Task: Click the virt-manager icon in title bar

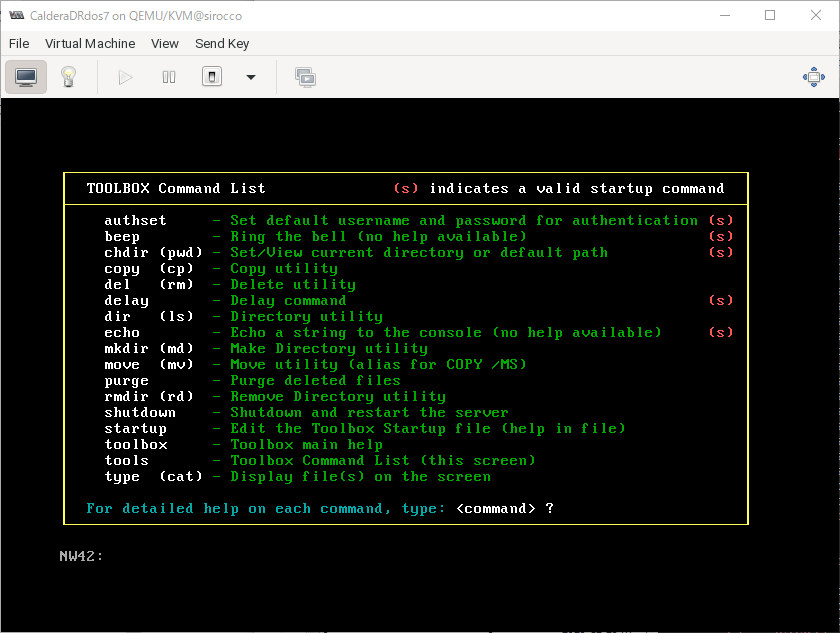Action: click(17, 15)
